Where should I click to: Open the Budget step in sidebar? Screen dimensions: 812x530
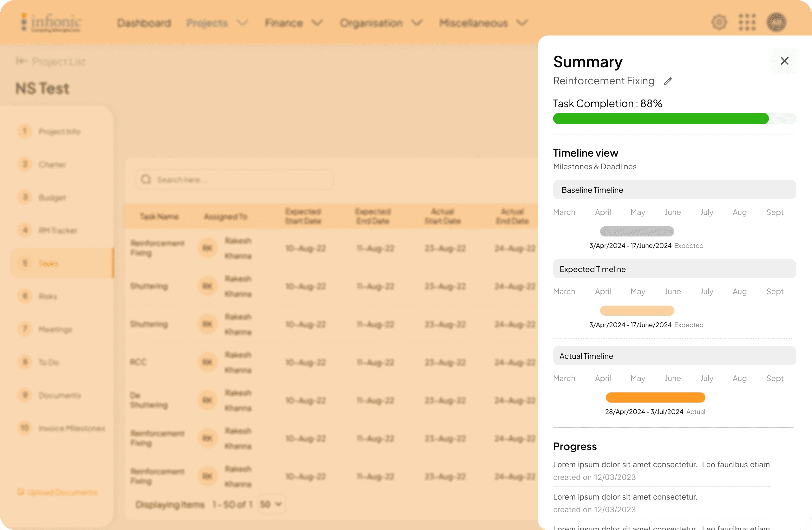pos(52,197)
